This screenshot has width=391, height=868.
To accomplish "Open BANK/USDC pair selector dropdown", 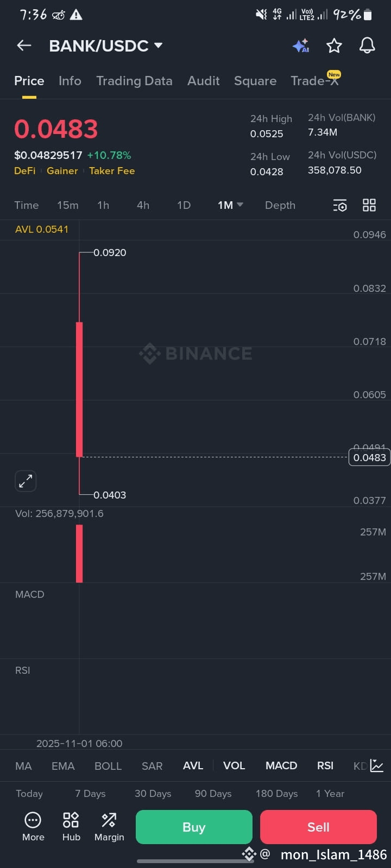I will [x=106, y=46].
